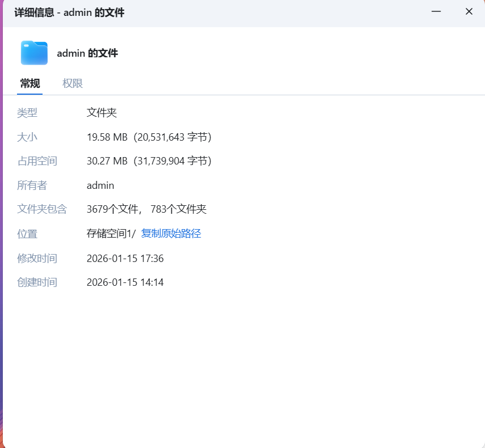The image size is (485, 448).
Task: Click the 复制原始路径 link
Action: tap(171, 234)
